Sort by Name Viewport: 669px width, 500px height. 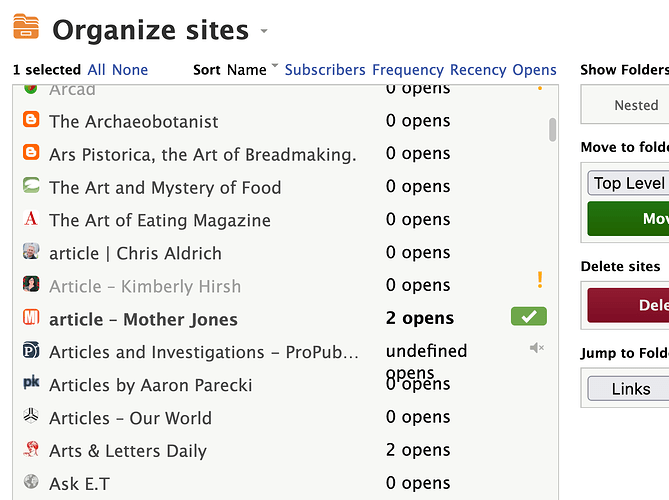click(247, 70)
